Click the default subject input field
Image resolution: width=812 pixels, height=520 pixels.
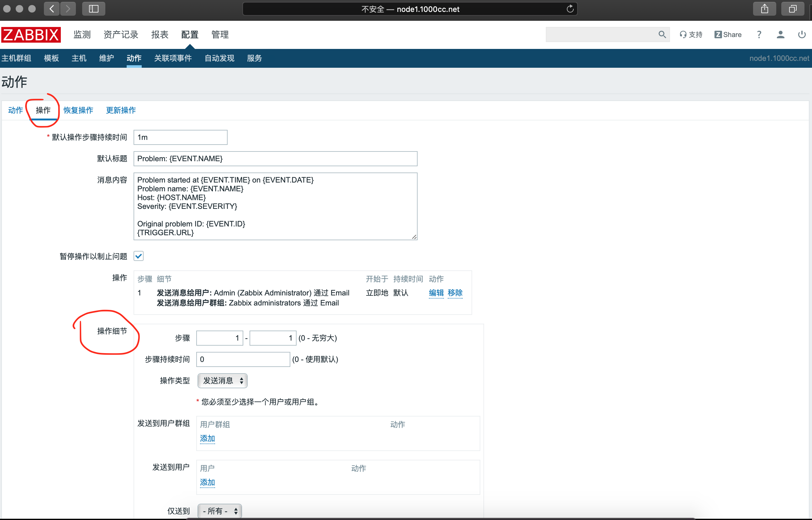[x=275, y=159]
